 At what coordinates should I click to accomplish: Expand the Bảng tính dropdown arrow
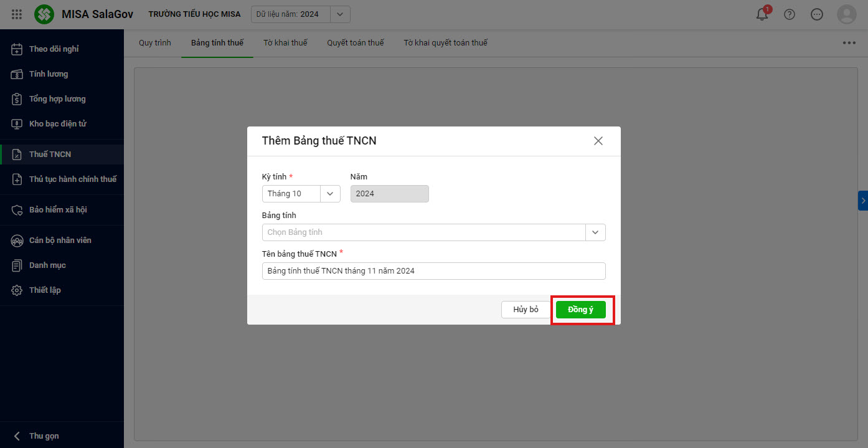[595, 232]
